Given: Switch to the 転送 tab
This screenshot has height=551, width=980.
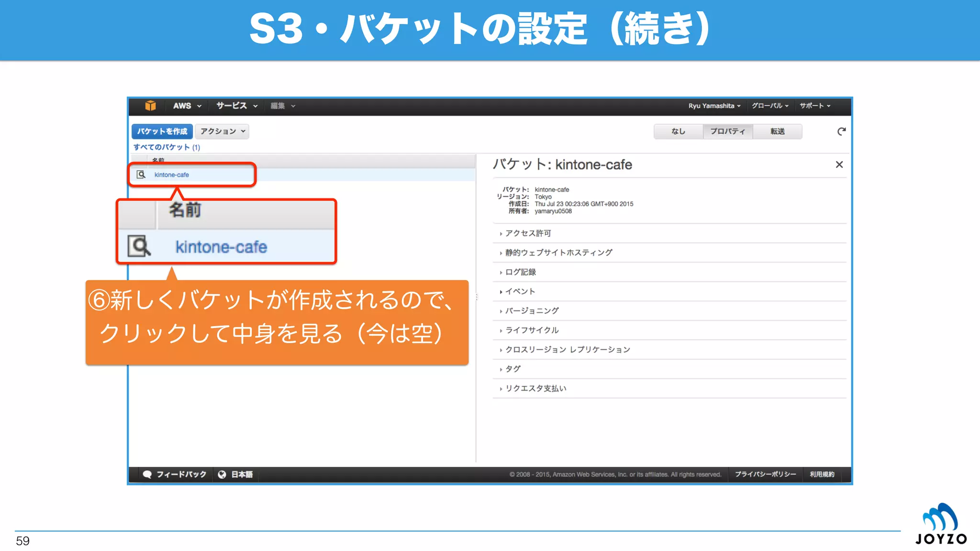Looking at the screenshot, I should [777, 132].
